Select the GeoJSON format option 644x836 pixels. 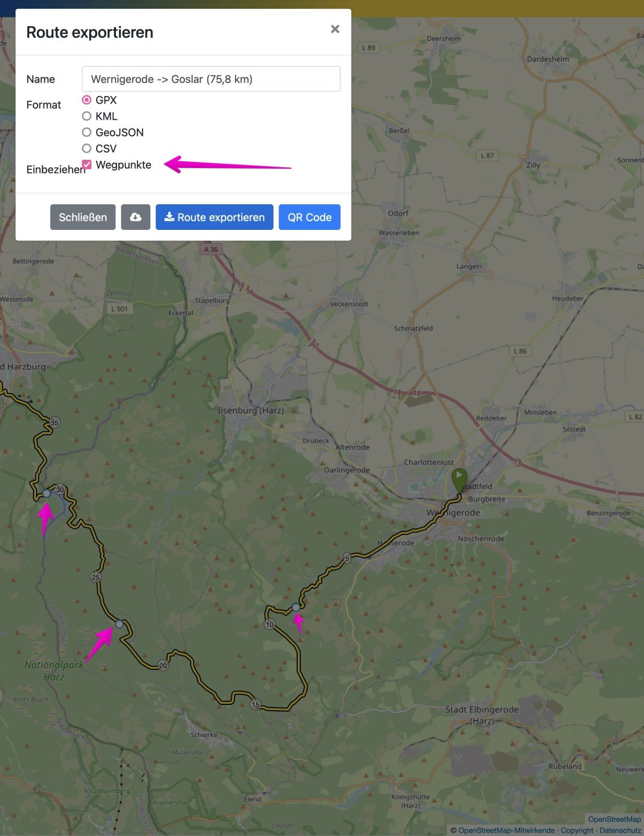[87, 132]
